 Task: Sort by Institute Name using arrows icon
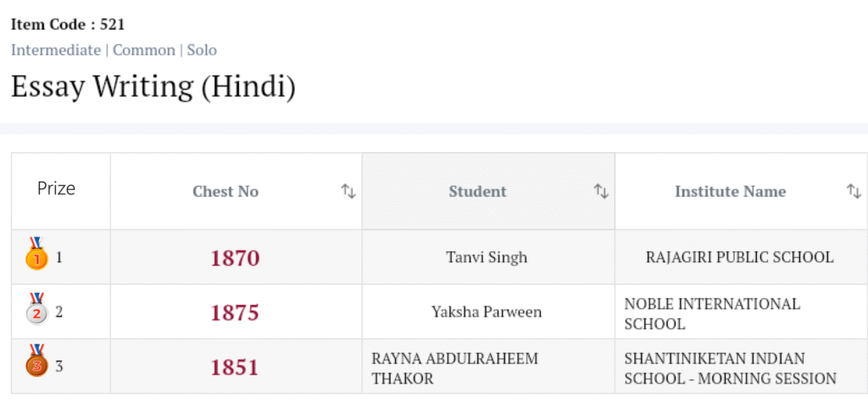point(854,192)
